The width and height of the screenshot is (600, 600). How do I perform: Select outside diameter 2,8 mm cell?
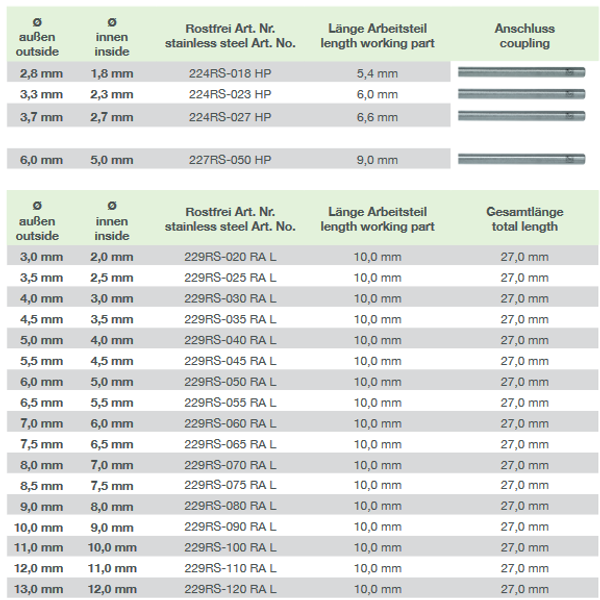[x=41, y=73]
